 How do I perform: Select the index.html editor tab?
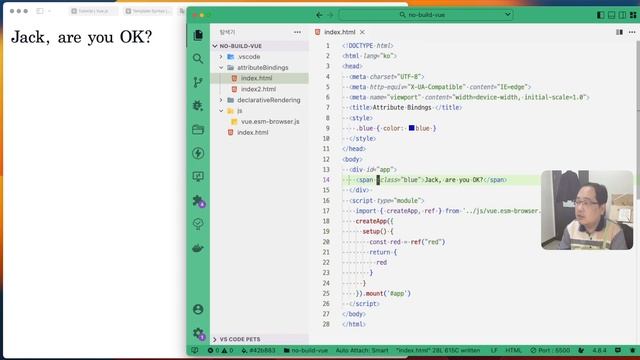340,32
